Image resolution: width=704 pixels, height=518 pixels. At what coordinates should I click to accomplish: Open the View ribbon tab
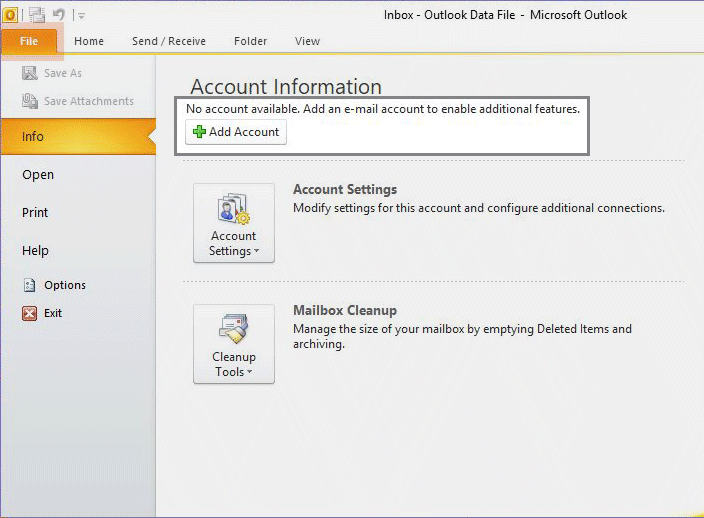pyautogui.click(x=307, y=41)
